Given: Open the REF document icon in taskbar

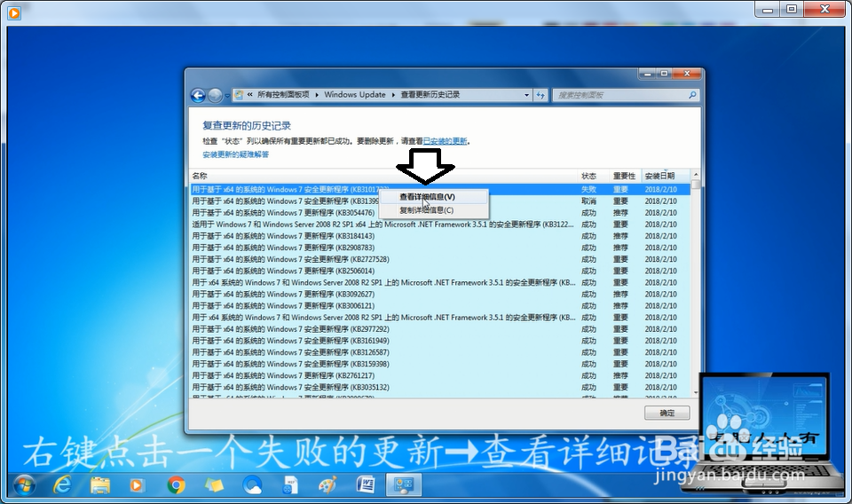Looking at the screenshot, I should [290, 484].
